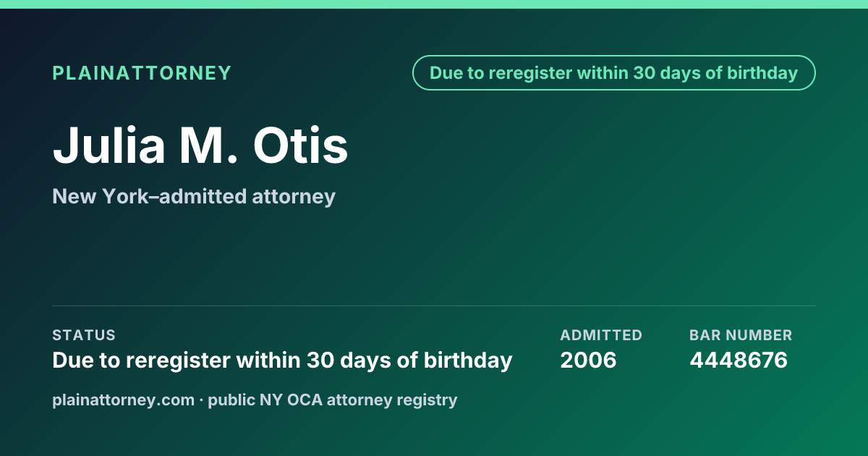Click the public NY OCA attorney registry text
Image resolution: width=868 pixels, height=456 pixels.
coord(333,400)
